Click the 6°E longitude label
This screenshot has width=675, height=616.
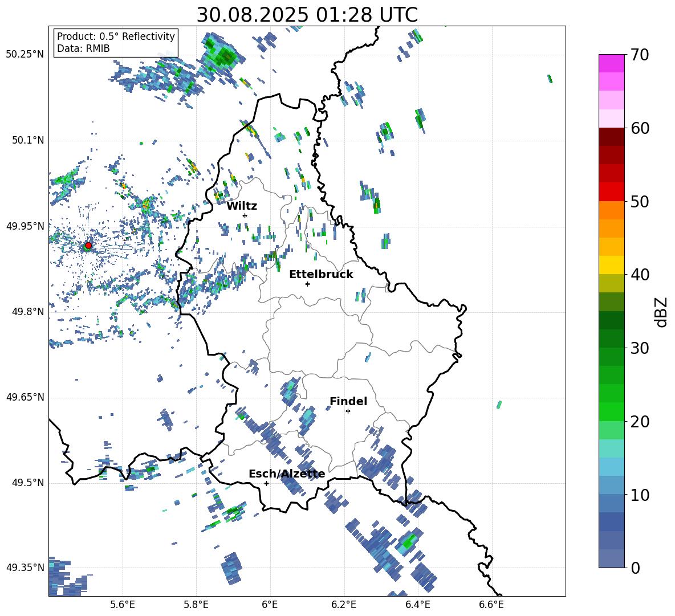tap(270, 605)
